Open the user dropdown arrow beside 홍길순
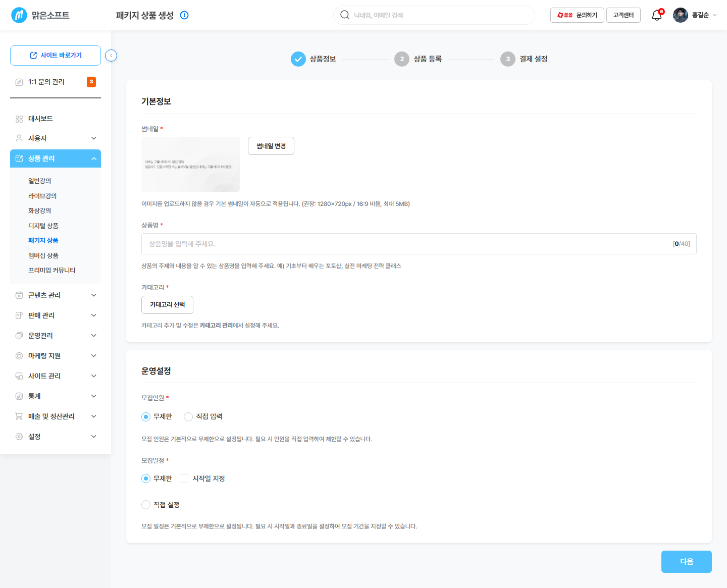The width and height of the screenshot is (727, 588). [x=715, y=15]
